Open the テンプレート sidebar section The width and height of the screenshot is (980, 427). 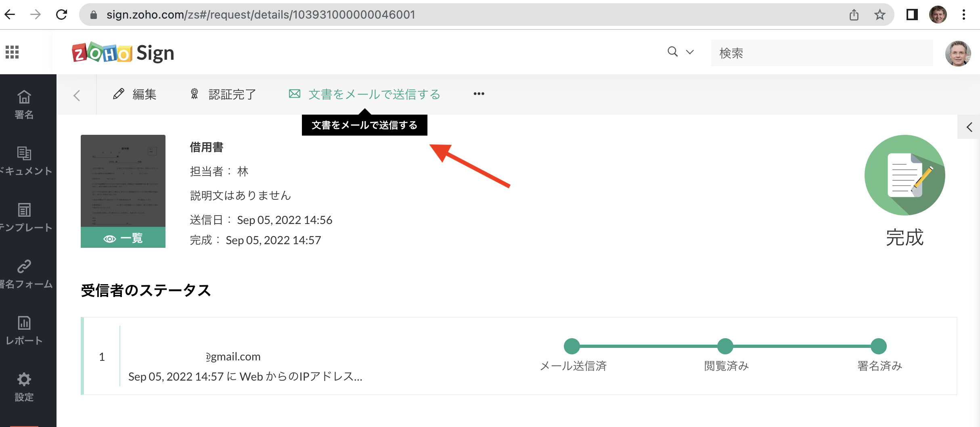pyautogui.click(x=24, y=217)
